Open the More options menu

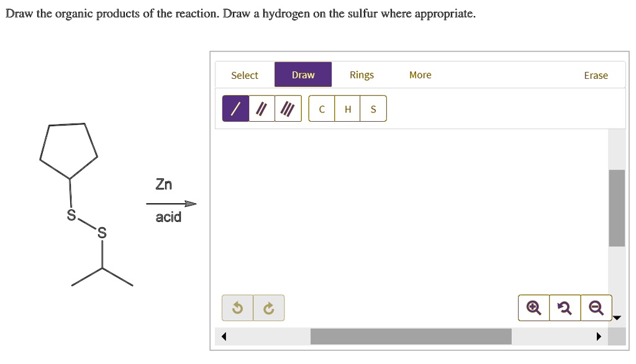(x=420, y=75)
